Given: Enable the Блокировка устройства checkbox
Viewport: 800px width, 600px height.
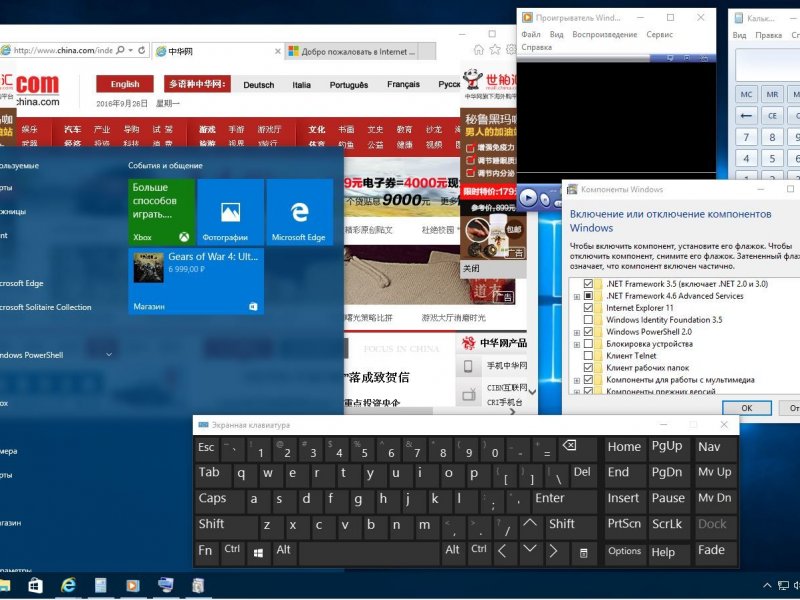Looking at the screenshot, I should pyautogui.click(x=588, y=344).
